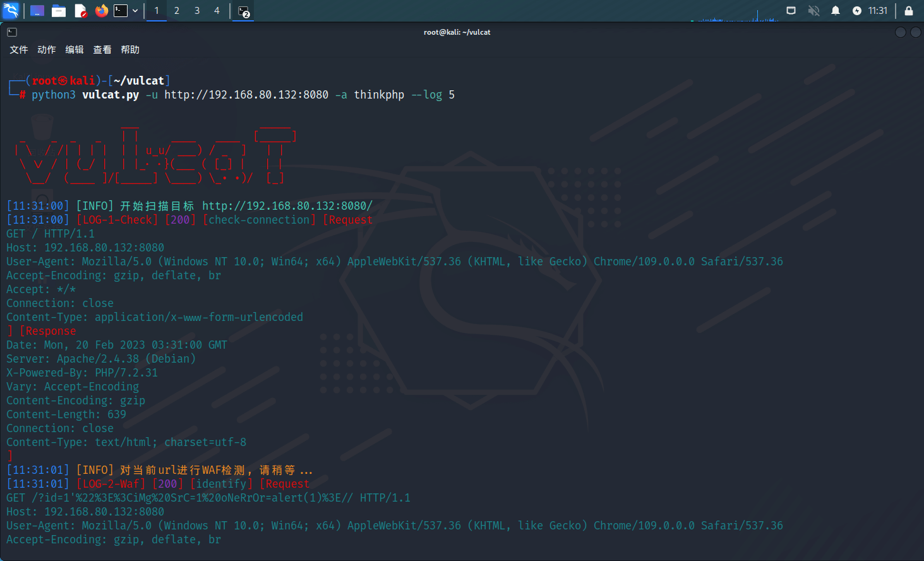The height and width of the screenshot is (561, 924).
Task: Click the wired network connection icon
Action: tap(791, 11)
